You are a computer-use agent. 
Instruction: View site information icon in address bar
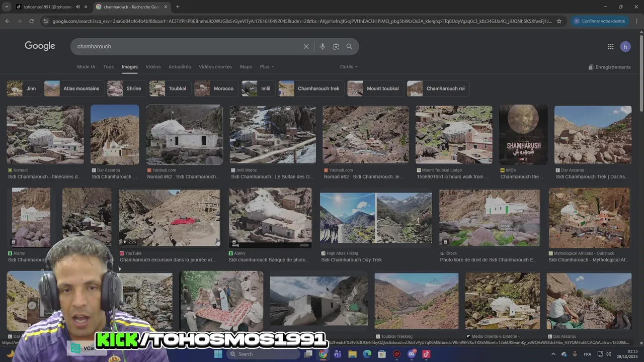click(46, 21)
